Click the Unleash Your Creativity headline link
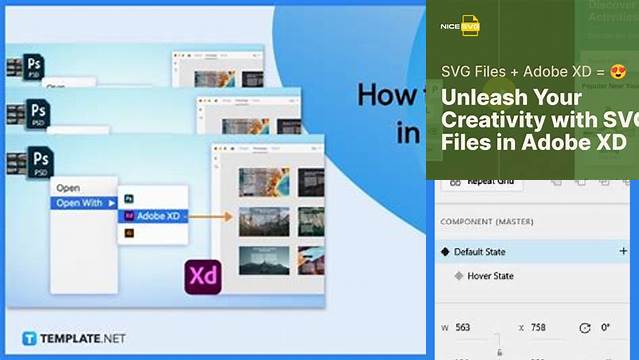This screenshot has height=360, width=639. pos(540,120)
